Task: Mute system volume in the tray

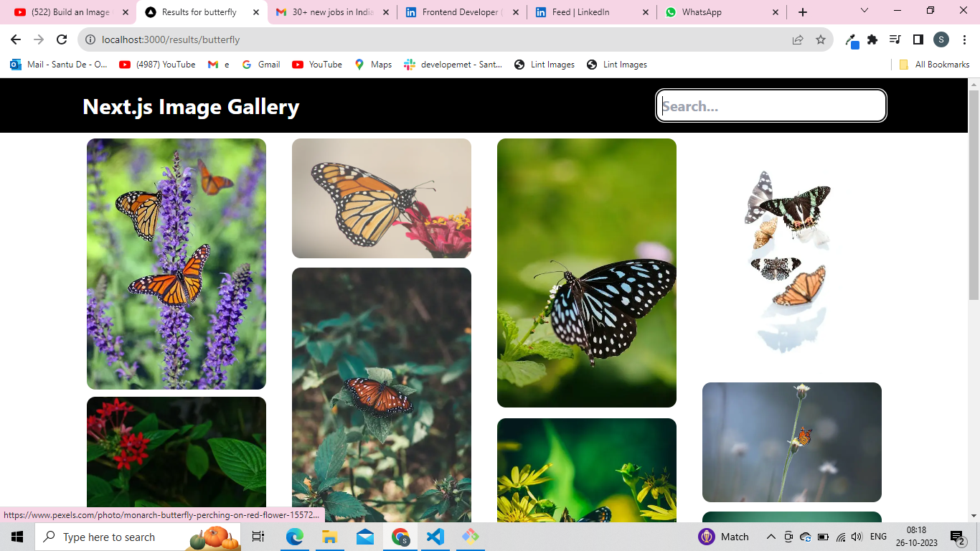Action: [x=857, y=536]
